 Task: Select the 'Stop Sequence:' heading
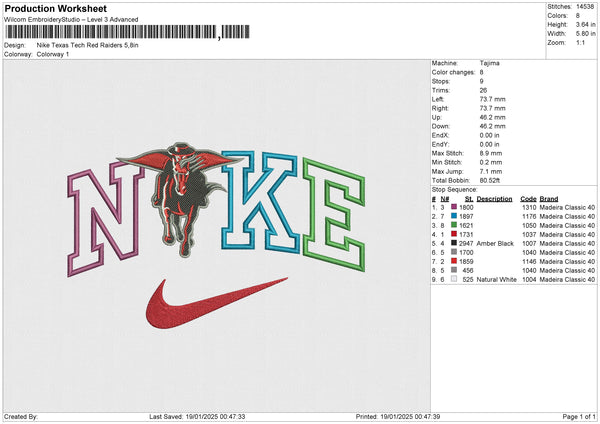pos(455,190)
